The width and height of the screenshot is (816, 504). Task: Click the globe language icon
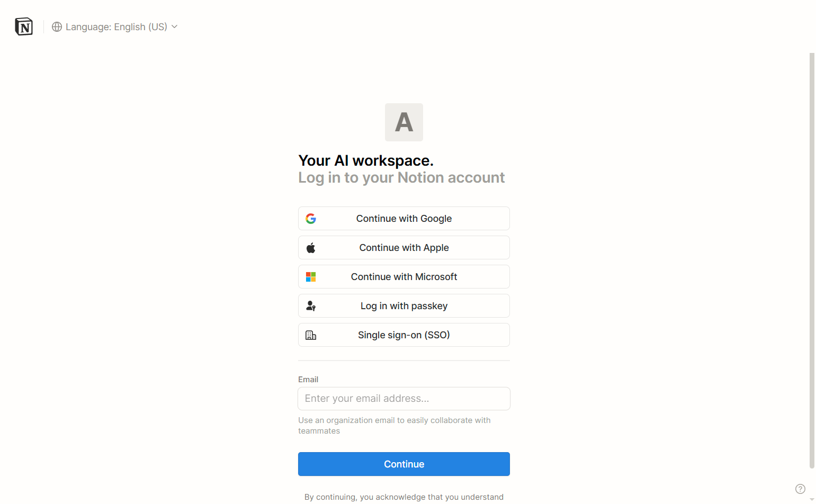[57, 26]
